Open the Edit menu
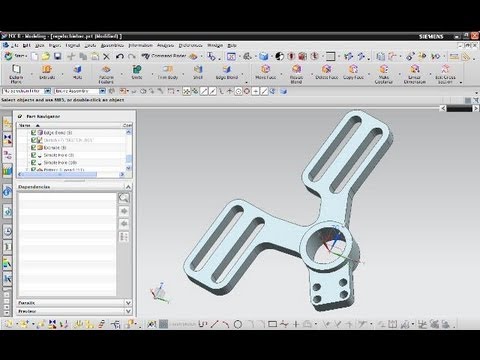480x360 pixels. (27, 45)
